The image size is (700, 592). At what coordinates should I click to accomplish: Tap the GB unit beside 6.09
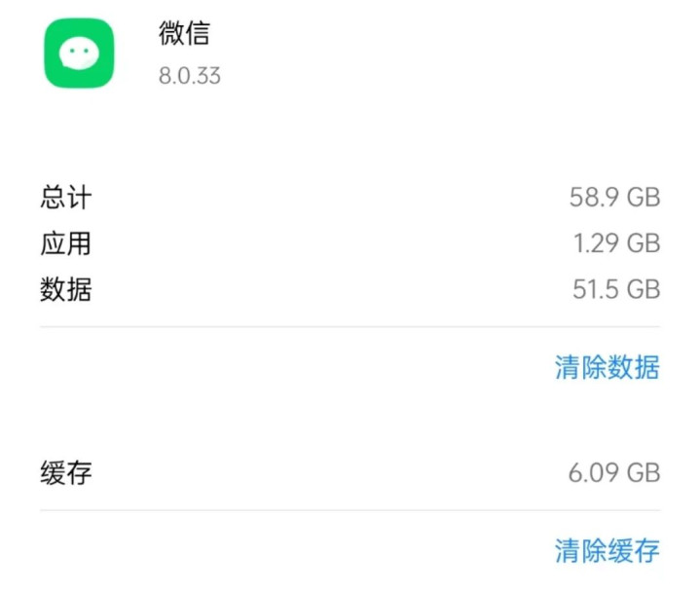[644, 473]
